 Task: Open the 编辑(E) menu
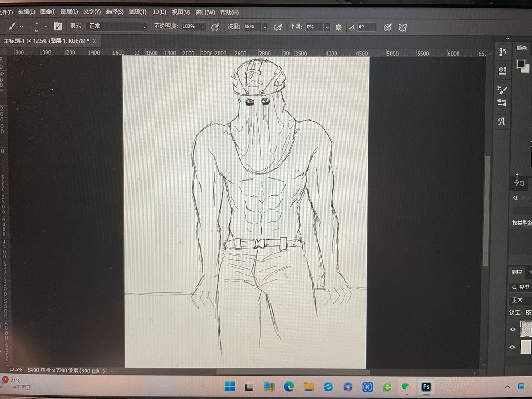point(27,12)
